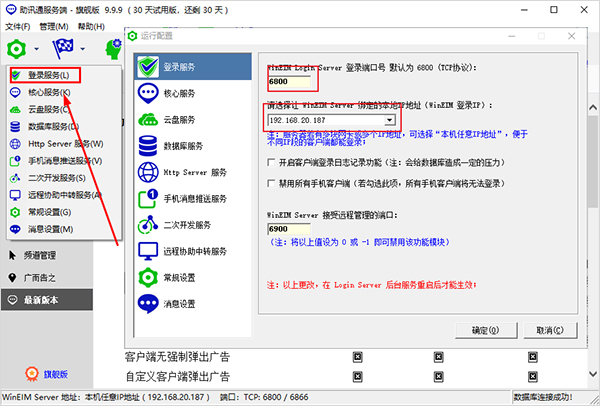Toggle last box in 客户端无强制弹出广告 row
This screenshot has height=406, width=600.
[533, 357]
